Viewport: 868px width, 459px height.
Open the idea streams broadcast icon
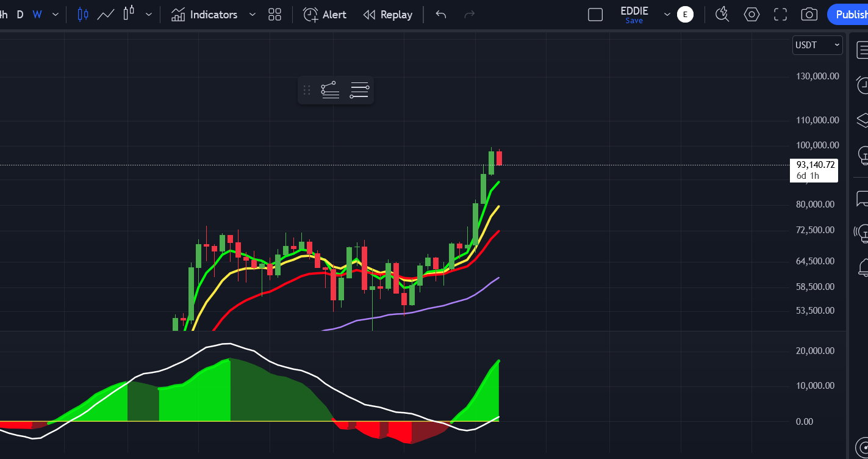pyautogui.click(x=861, y=233)
